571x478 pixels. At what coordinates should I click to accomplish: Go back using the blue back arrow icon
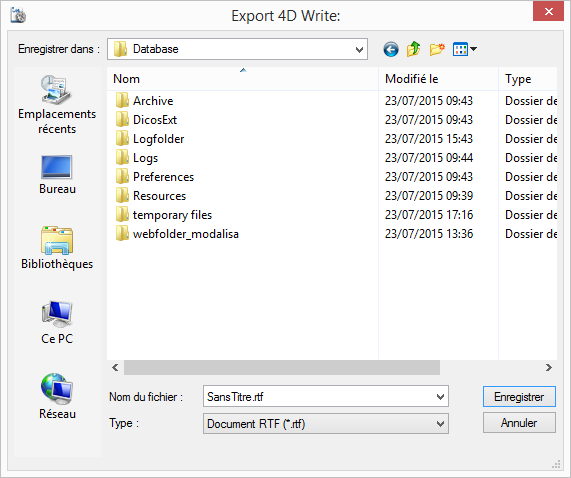(x=391, y=49)
